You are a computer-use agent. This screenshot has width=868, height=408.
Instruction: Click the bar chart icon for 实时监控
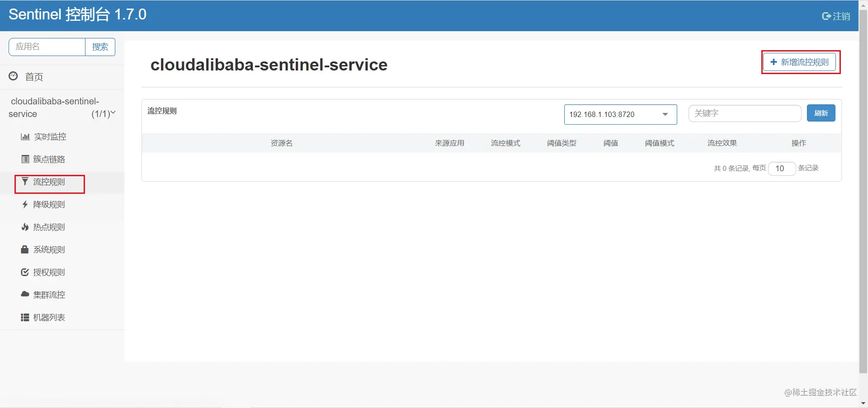[x=25, y=136]
